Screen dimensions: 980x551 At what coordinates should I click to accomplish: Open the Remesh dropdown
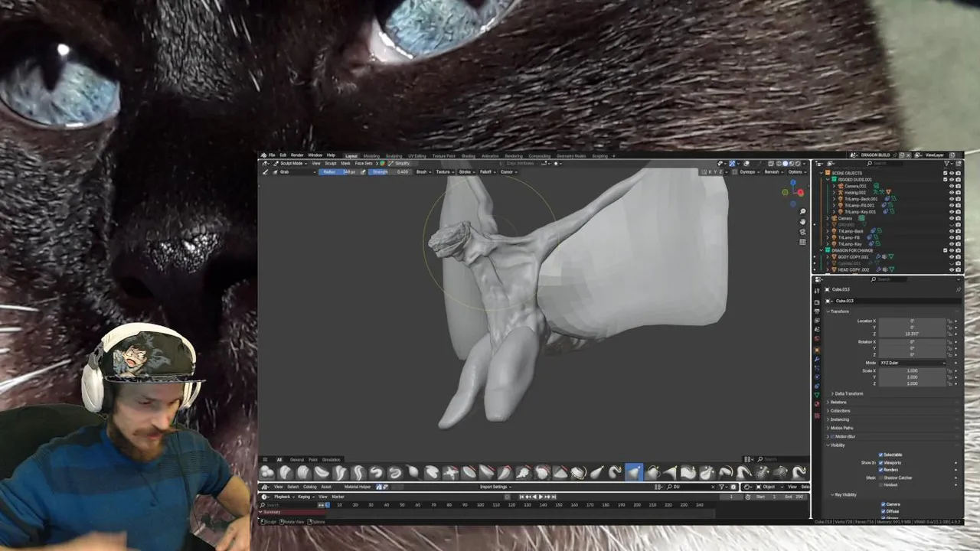tap(773, 171)
